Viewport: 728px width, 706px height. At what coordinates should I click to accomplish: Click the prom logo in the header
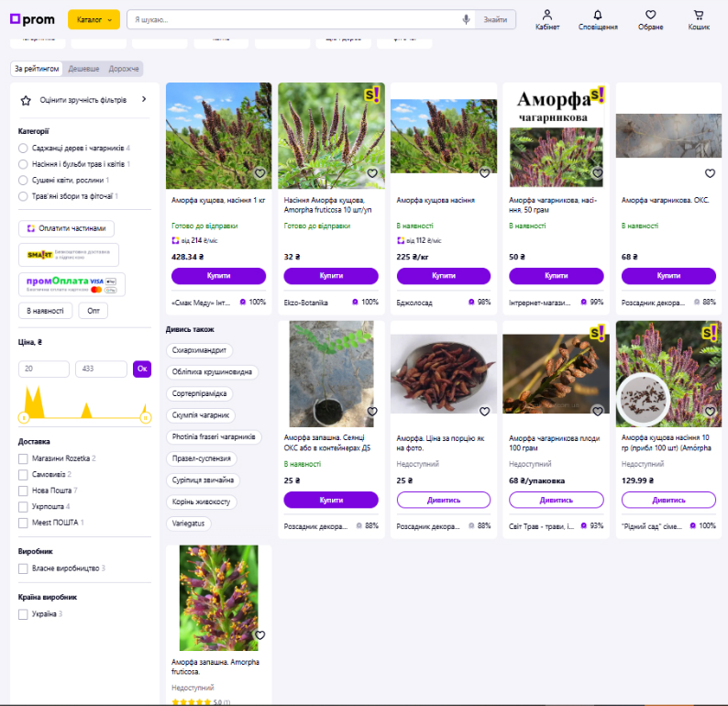tap(32, 19)
